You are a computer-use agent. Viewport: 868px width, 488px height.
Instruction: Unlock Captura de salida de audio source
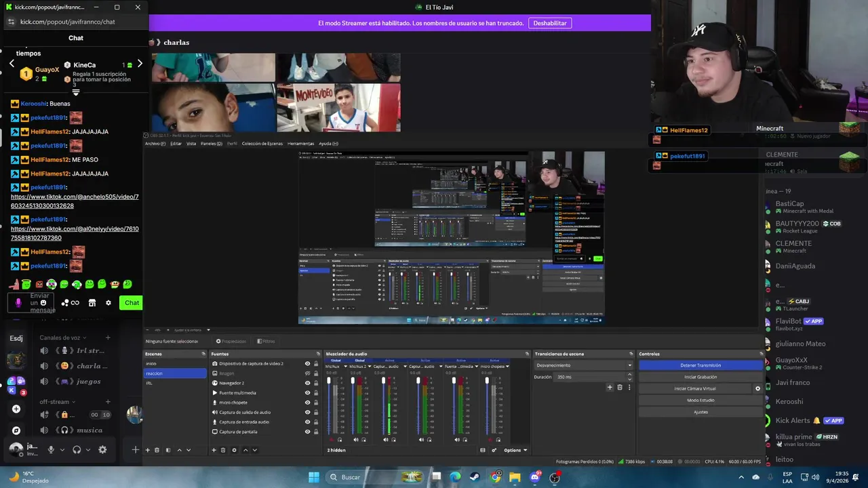point(316,412)
